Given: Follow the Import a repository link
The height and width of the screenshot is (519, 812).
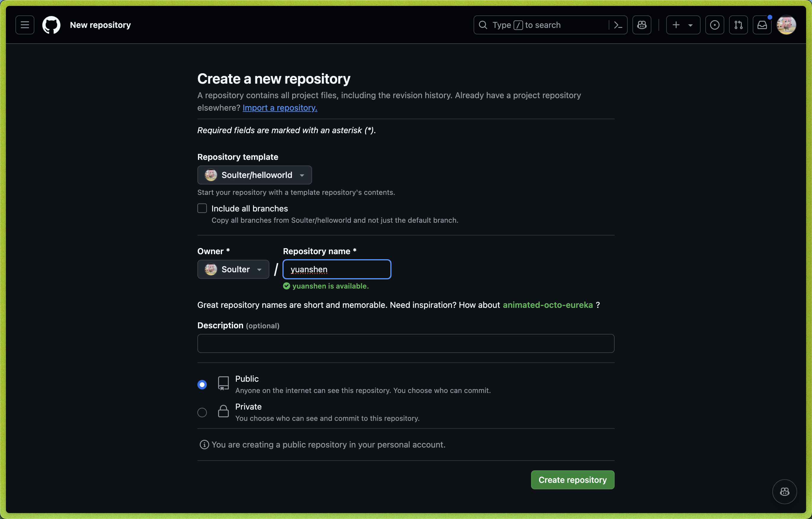Looking at the screenshot, I should point(279,108).
